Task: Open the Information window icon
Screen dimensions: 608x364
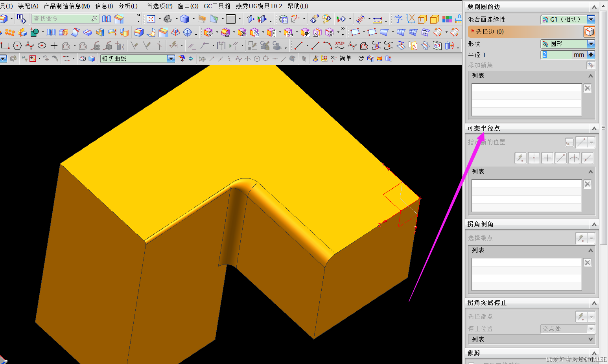Action: pos(22,19)
